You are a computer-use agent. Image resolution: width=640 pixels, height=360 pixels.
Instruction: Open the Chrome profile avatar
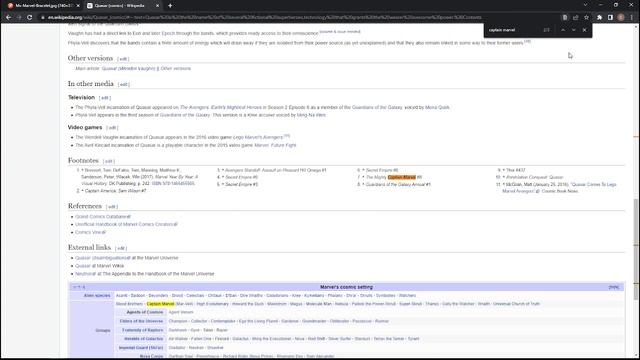pos(621,18)
